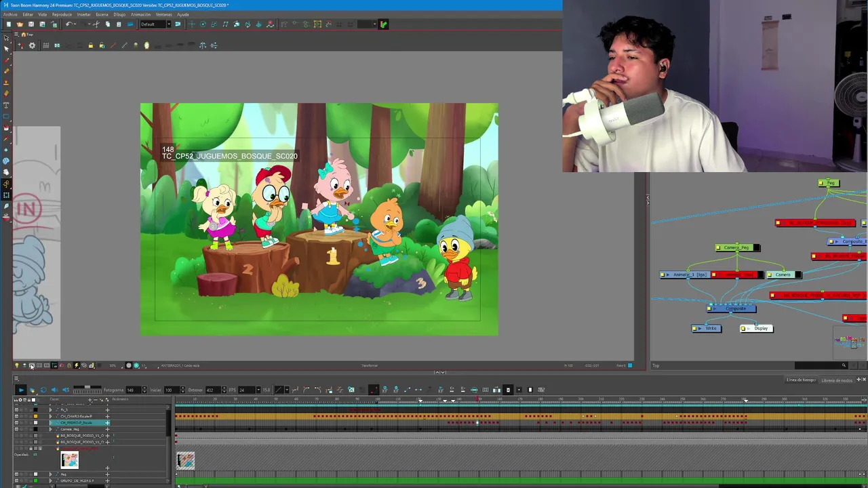Image resolution: width=868 pixels, height=488 pixels.
Task: Click the Fotograma frame number field
Action: (134, 390)
